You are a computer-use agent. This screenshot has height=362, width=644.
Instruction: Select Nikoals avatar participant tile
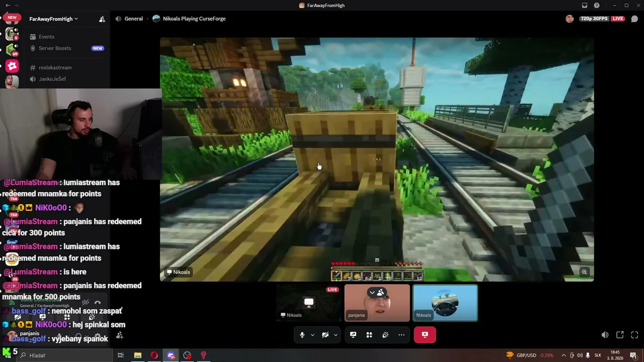[x=445, y=303]
